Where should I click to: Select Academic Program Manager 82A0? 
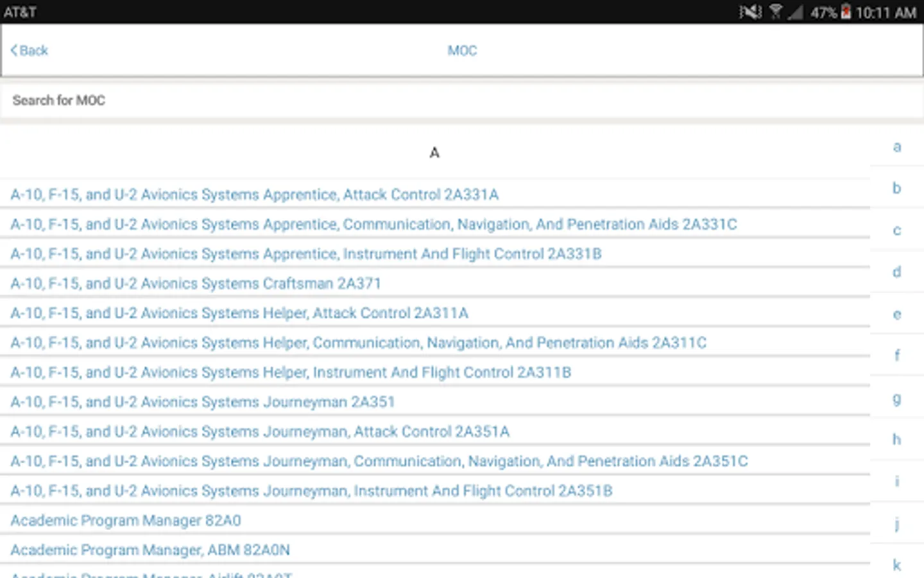[126, 520]
